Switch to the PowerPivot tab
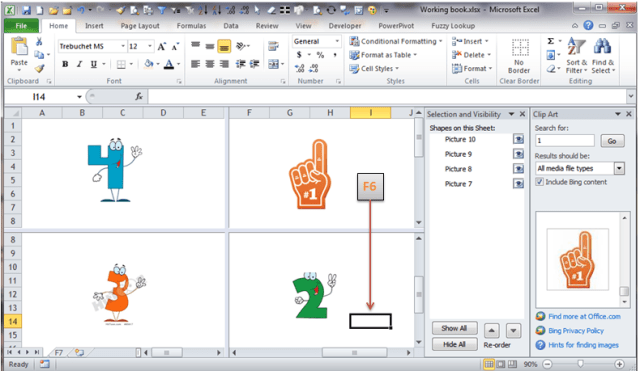 [x=396, y=26]
